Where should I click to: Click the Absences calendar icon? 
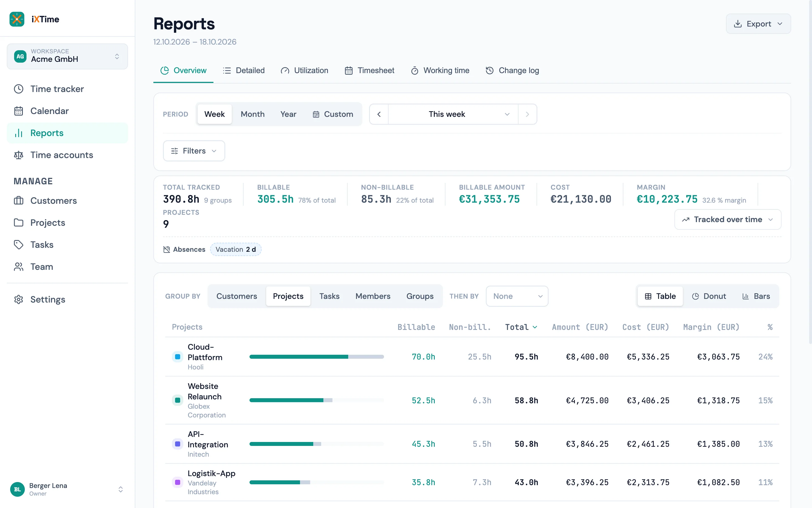click(x=166, y=249)
